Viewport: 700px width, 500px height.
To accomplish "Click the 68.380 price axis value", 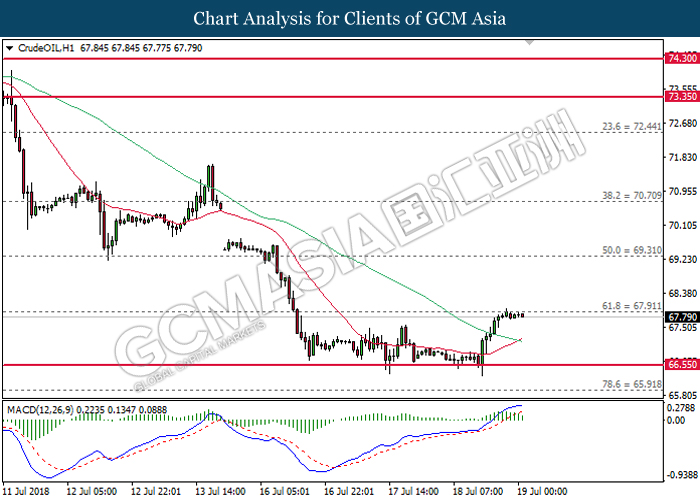I will 683,293.
